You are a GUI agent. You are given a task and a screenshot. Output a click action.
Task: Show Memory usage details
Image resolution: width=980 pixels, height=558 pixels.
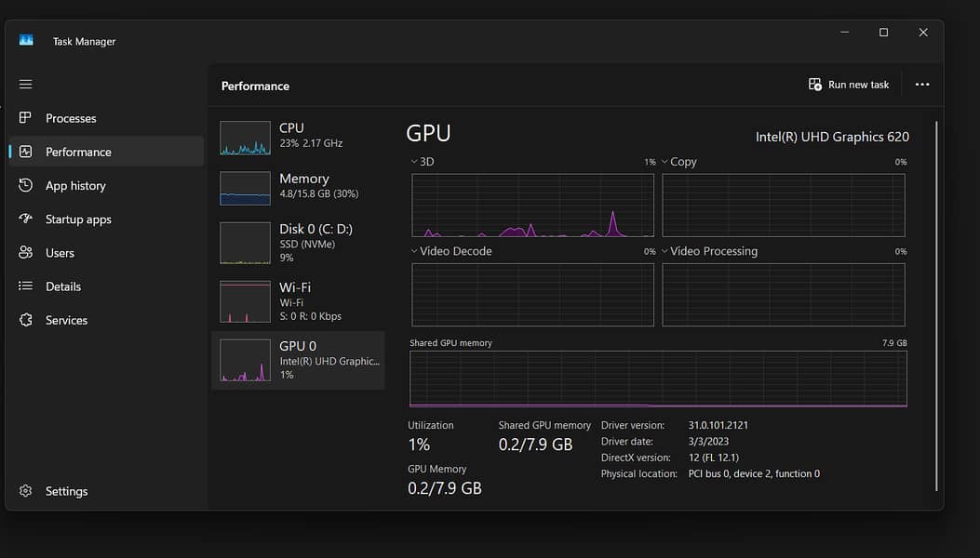click(298, 186)
